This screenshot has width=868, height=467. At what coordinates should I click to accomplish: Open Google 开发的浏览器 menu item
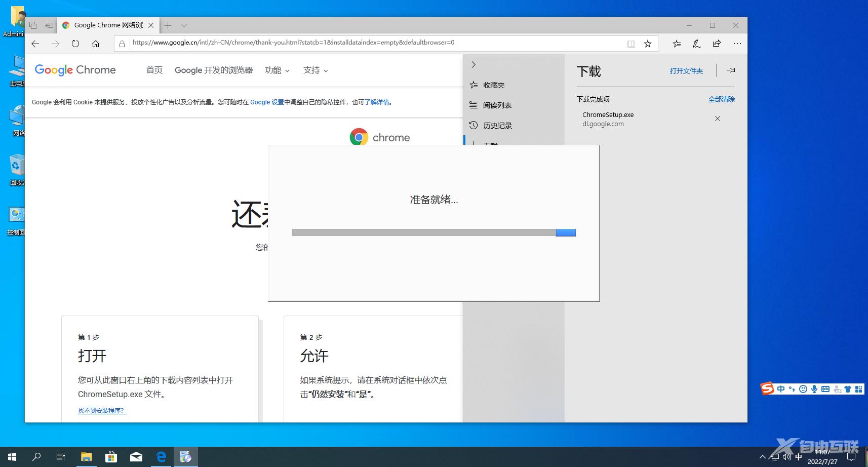[x=214, y=70]
